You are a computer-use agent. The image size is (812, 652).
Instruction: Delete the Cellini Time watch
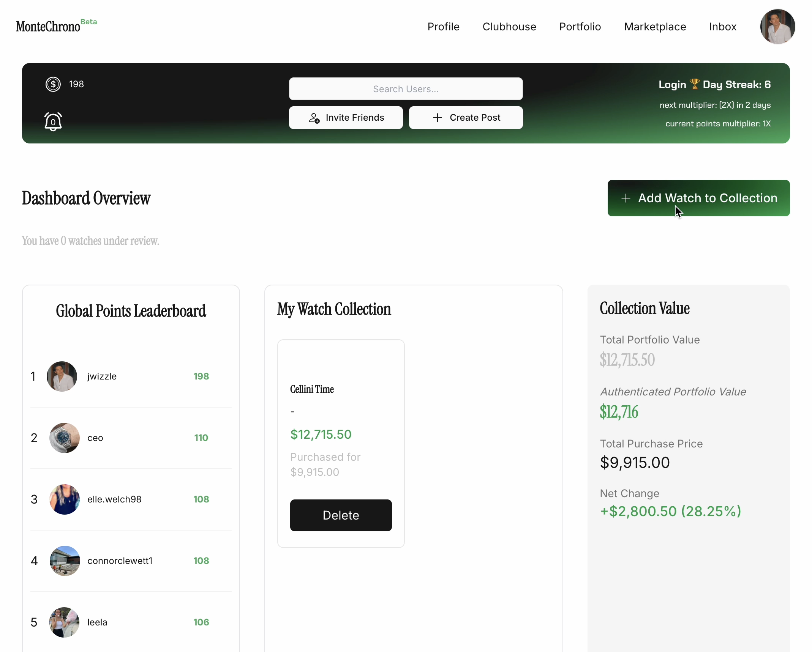[341, 515]
